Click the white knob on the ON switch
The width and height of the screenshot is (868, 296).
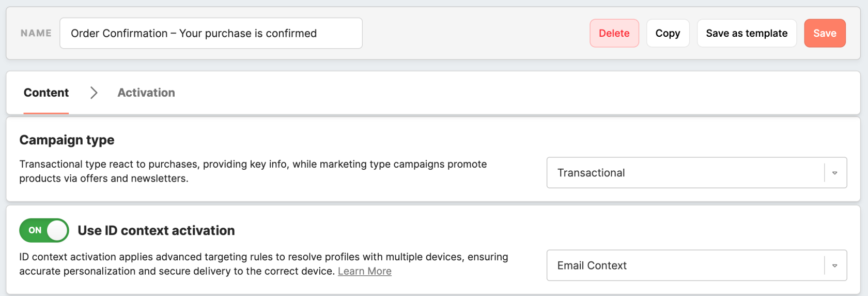pyautogui.click(x=57, y=230)
